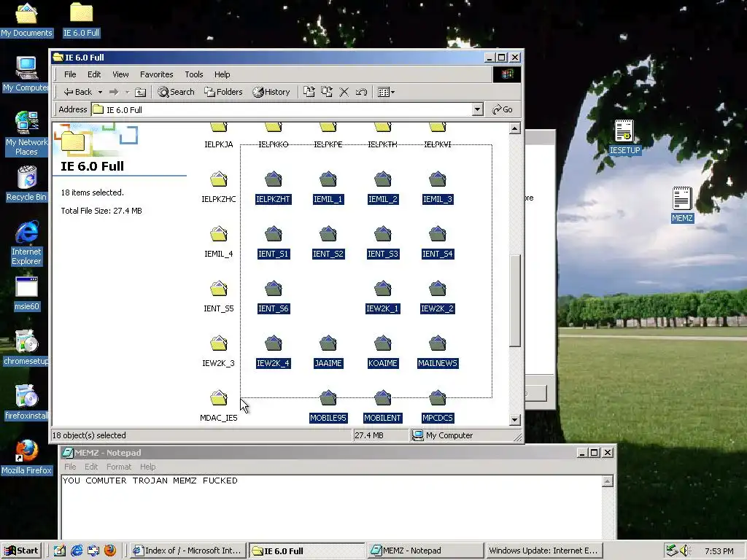Select the IEW2K_2 folder
This screenshot has height=560, width=747.
(438, 296)
